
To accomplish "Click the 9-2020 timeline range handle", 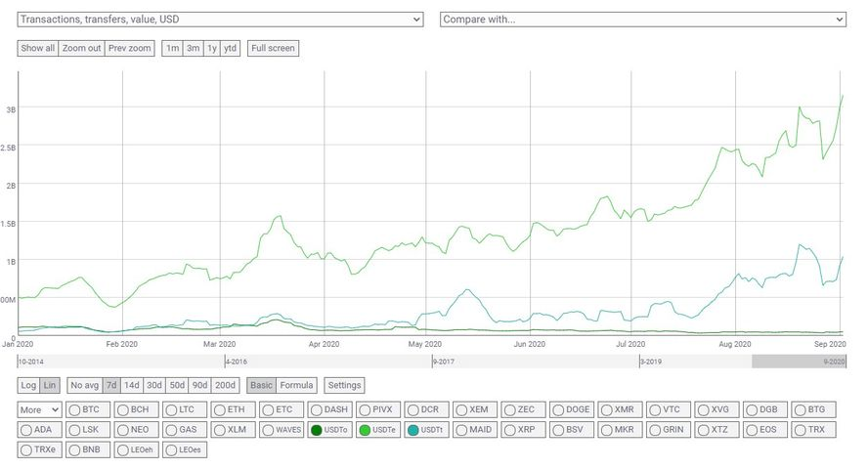I will pos(799,361).
